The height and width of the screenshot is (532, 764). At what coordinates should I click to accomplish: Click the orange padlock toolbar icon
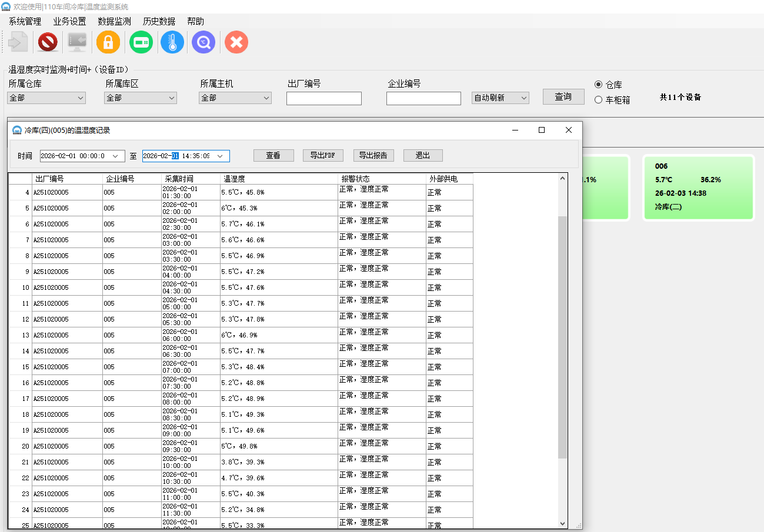108,42
